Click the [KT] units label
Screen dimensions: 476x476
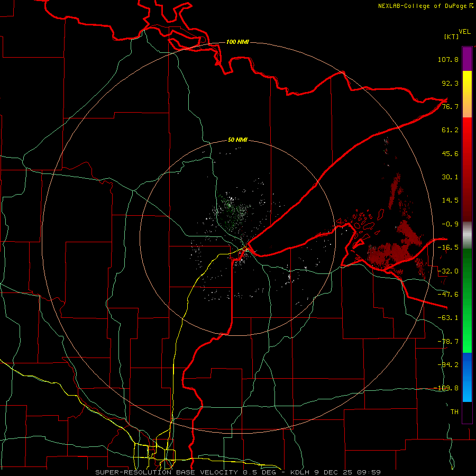click(451, 36)
